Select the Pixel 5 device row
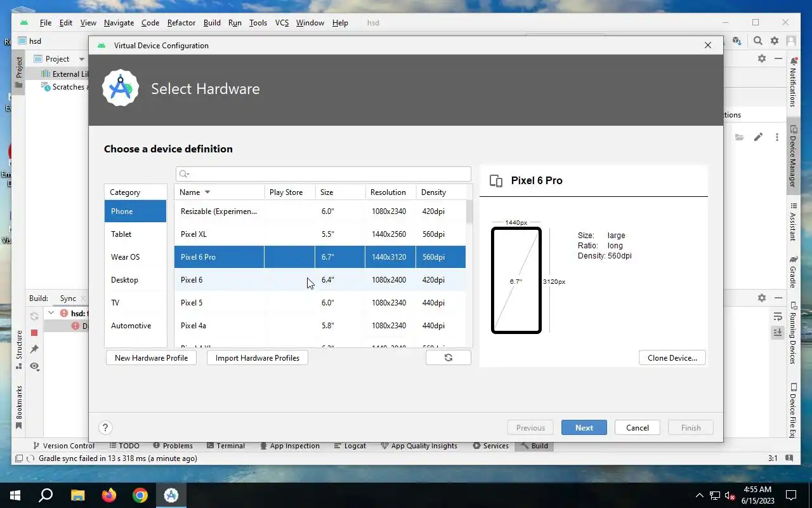812x508 pixels. pyautogui.click(x=320, y=303)
